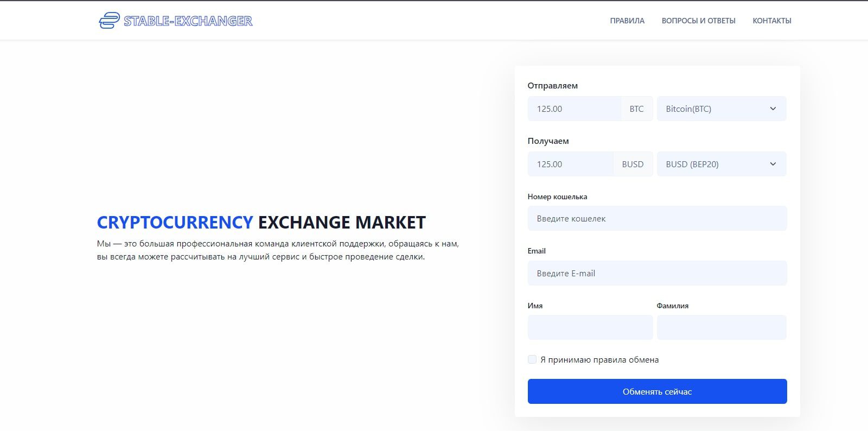Expand the BUSD (BEP20) currency dropdown

click(721, 164)
